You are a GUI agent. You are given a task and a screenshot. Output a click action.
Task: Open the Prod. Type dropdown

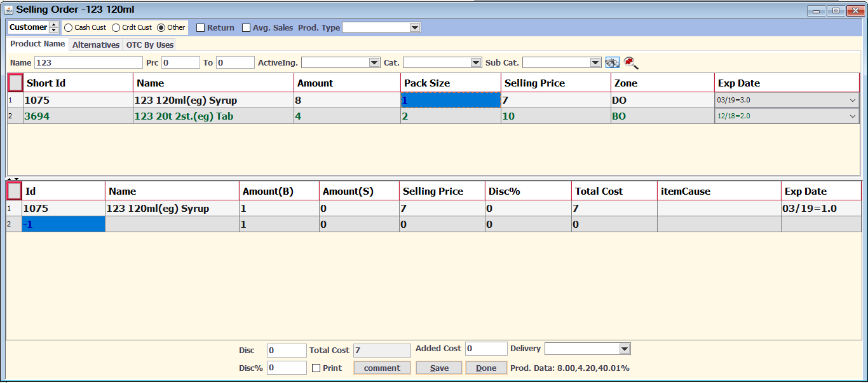pyautogui.click(x=415, y=27)
